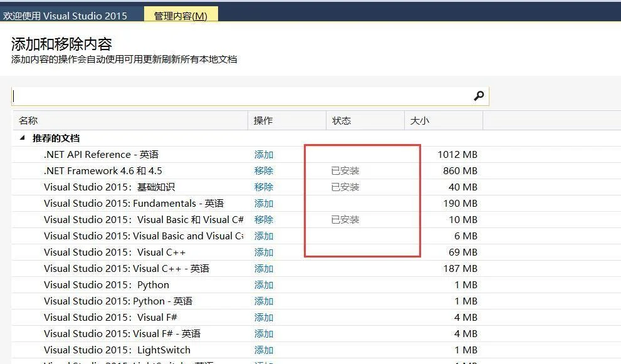This screenshot has height=364, width=621.
Task: Select the .NET Framework 4.6 和 4.5 name
Action: [103, 170]
